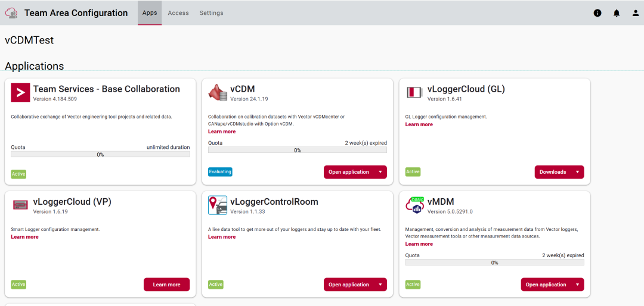Viewport: 644px width, 306px height.
Task: Click the vMDM basic cloud icon
Action: (414, 205)
